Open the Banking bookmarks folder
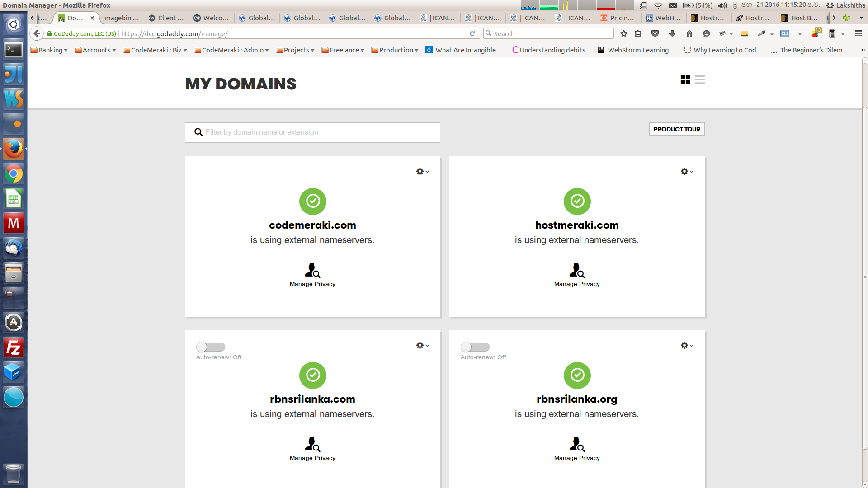868x488 pixels. tap(49, 50)
